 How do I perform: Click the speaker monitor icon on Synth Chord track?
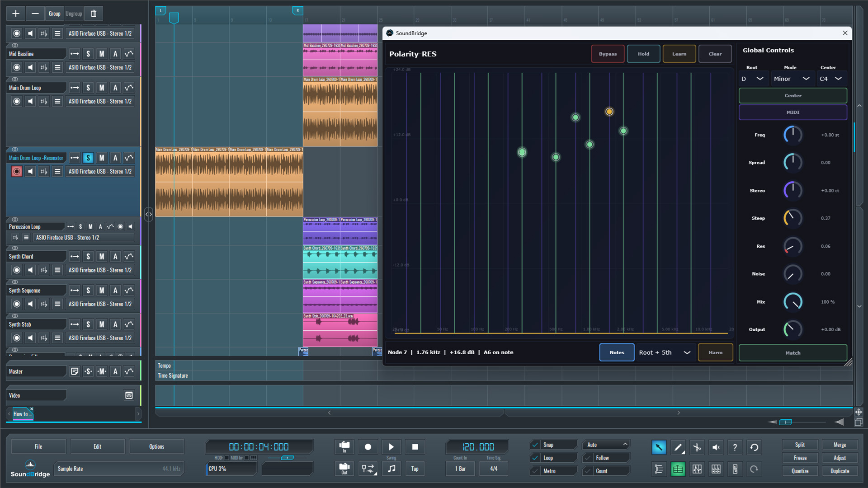coord(30,270)
